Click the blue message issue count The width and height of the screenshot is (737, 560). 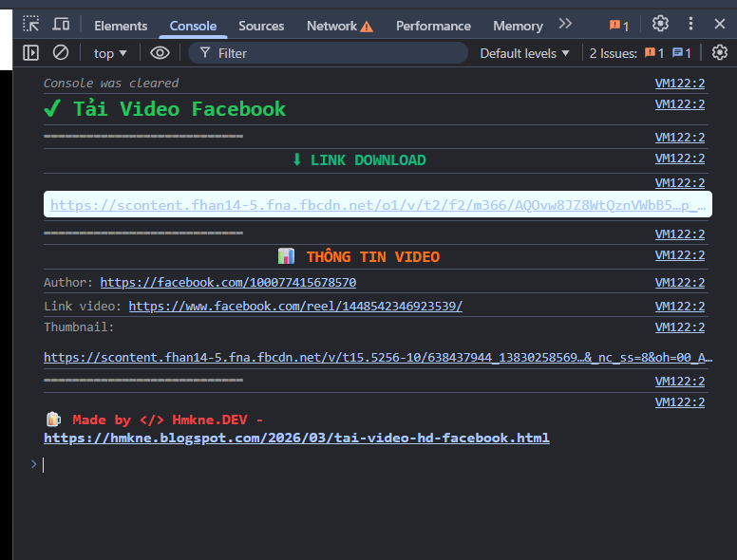pos(682,53)
